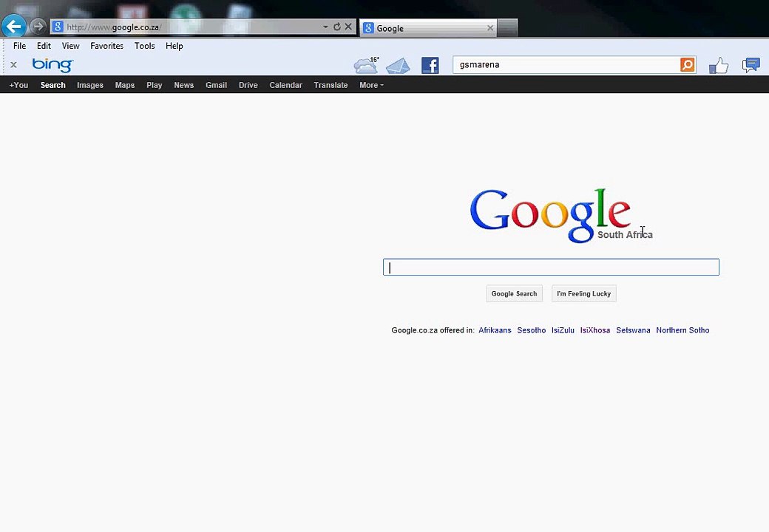Go back using the browser back arrow
Image resolution: width=769 pixels, height=532 pixels.
pos(14,25)
